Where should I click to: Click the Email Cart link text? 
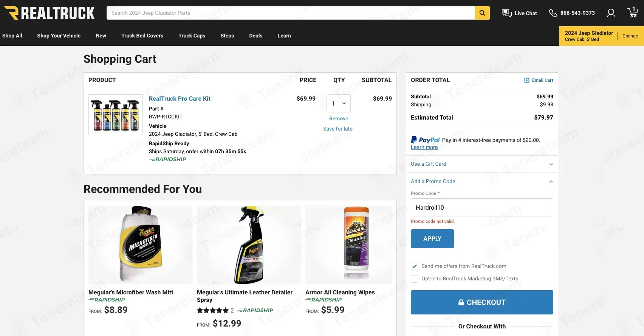pos(543,80)
